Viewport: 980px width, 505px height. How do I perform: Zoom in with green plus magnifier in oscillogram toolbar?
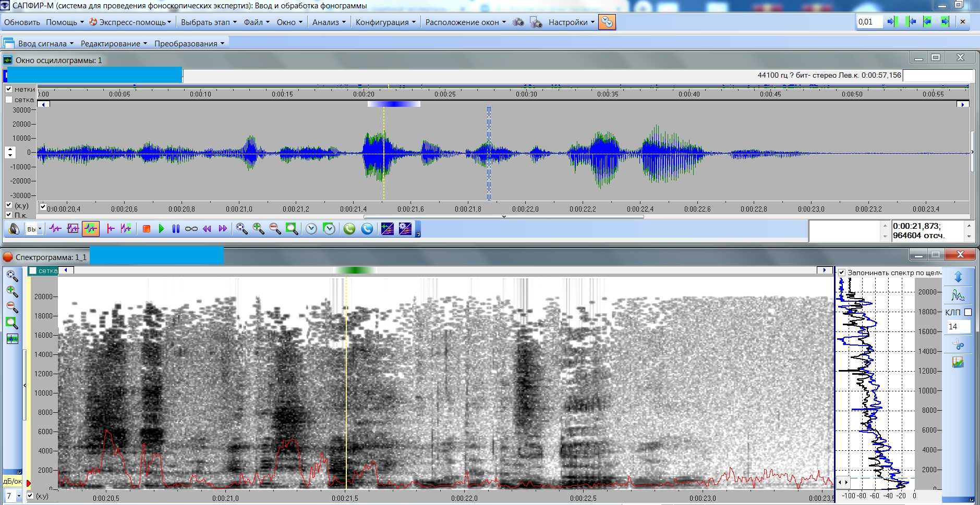click(258, 229)
